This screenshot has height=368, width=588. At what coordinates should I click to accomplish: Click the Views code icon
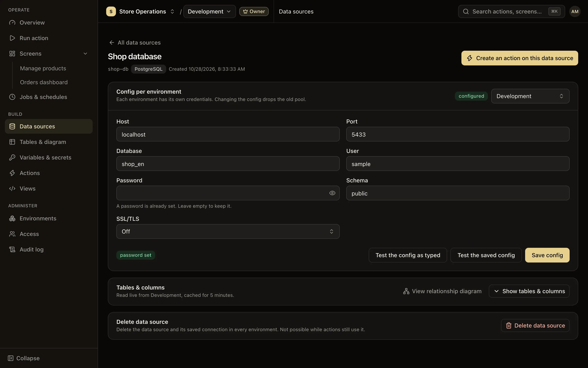12,189
